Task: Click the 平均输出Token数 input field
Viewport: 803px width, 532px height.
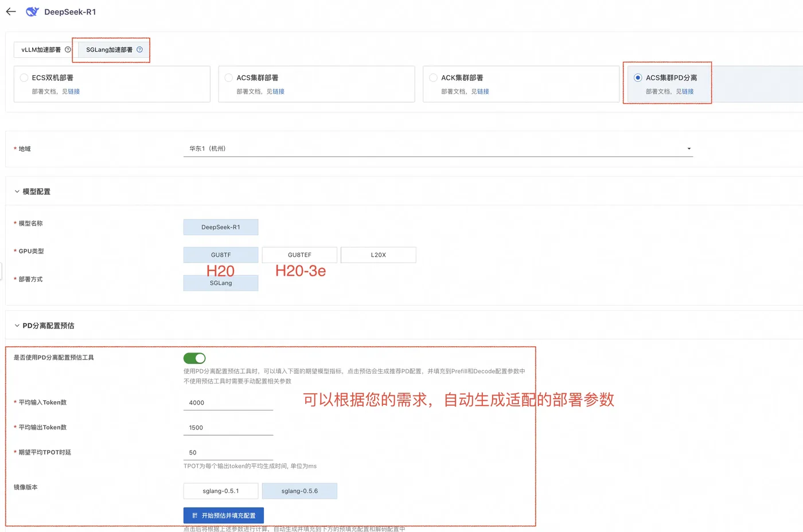Action: pyautogui.click(x=228, y=428)
